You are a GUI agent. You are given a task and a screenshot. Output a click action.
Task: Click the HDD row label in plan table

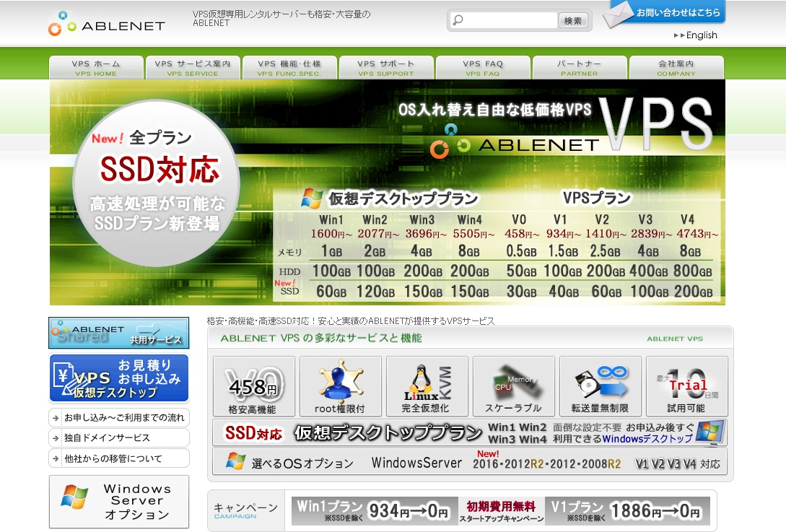pos(289,271)
